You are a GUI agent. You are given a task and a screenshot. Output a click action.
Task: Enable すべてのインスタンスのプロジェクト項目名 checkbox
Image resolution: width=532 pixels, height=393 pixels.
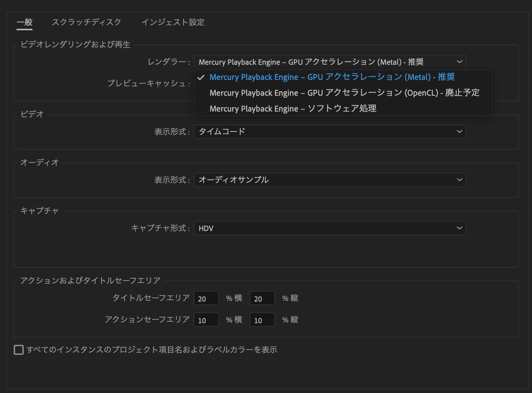pyautogui.click(x=19, y=350)
